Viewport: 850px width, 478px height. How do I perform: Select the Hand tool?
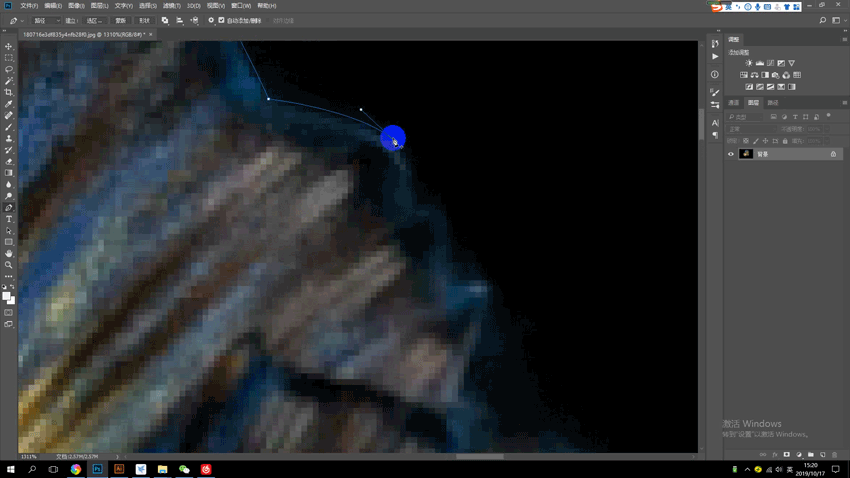pyautogui.click(x=9, y=254)
